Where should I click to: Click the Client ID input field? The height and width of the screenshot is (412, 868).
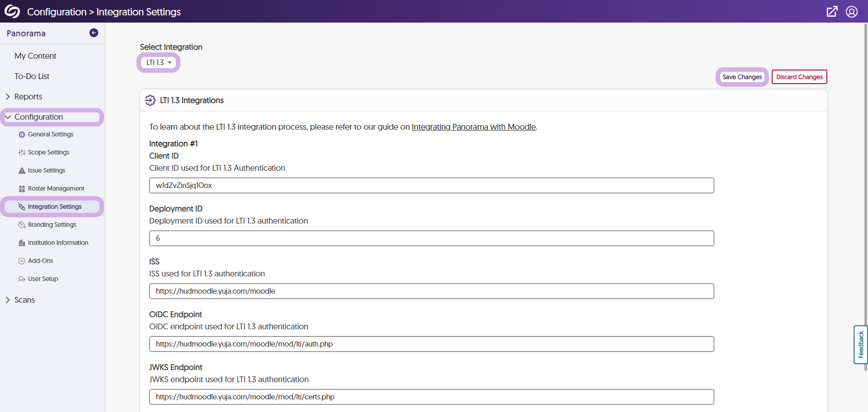(x=431, y=186)
